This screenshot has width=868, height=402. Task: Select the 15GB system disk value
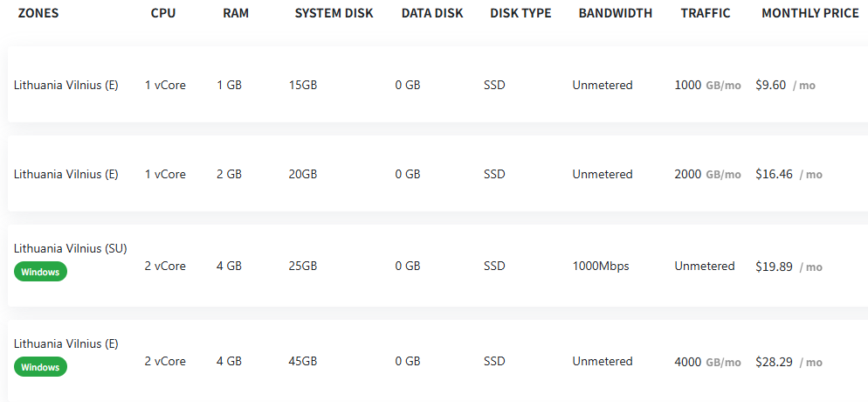tap(303, 86)
